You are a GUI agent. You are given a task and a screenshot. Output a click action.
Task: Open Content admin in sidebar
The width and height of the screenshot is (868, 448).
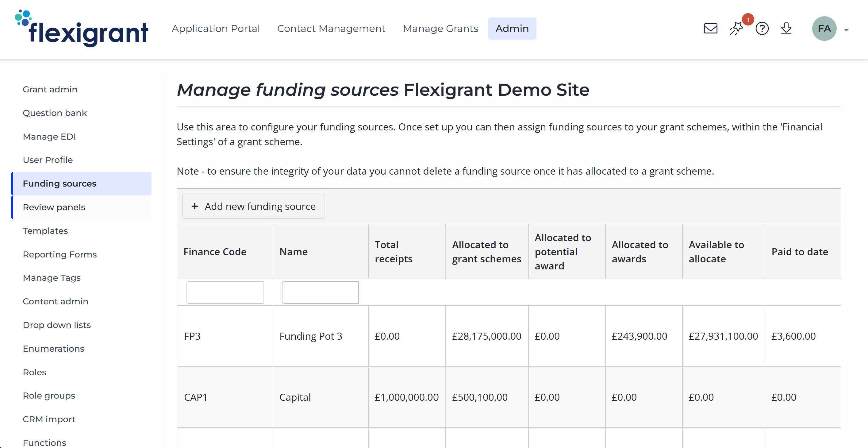[56, 301]
